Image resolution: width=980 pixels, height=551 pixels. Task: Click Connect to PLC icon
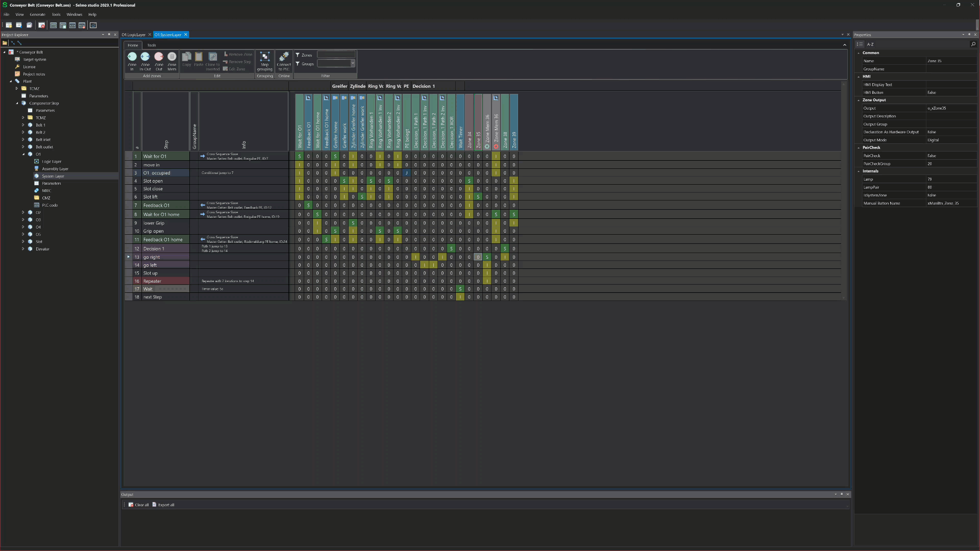coord(284,61)
